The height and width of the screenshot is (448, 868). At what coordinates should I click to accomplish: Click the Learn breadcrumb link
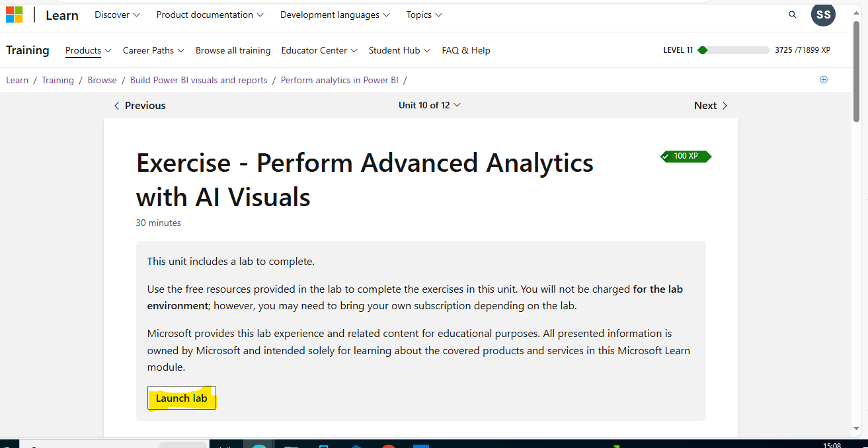[x=17, y=80]
